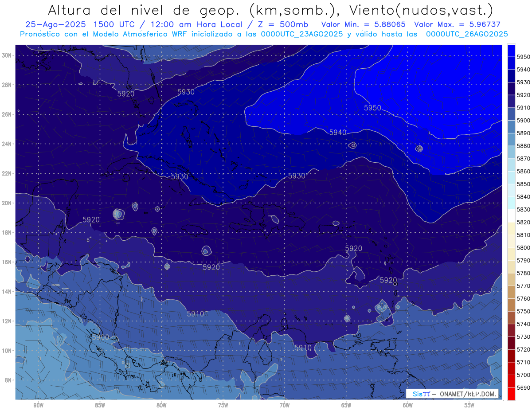Click the 22N latitude axis label

click(7, 173)
